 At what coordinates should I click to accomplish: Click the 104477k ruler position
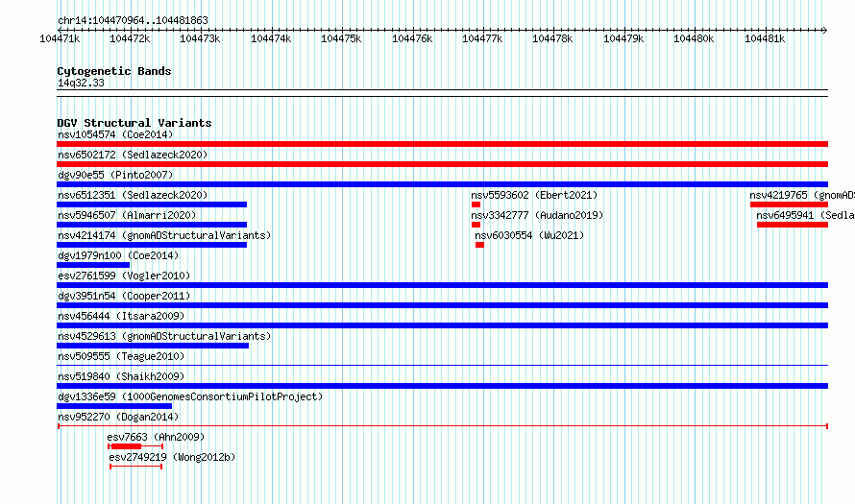[482, 38]
